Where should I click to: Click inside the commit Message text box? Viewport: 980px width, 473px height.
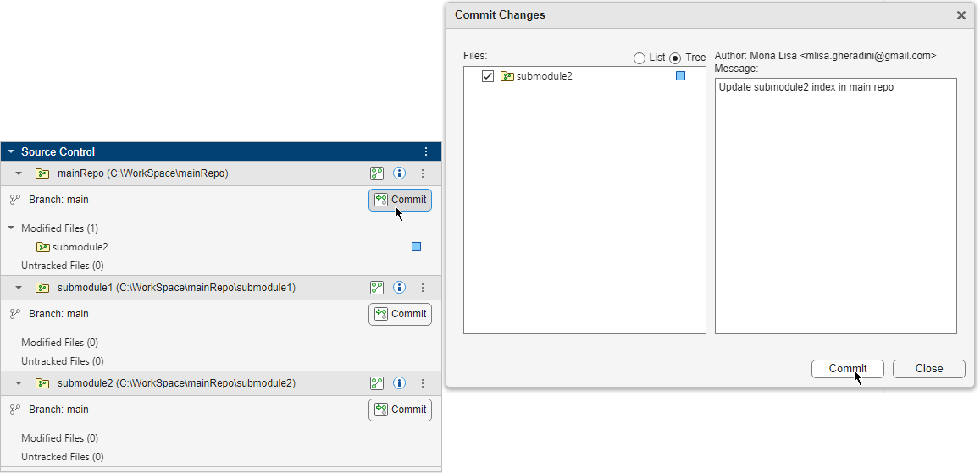tap(835, 212)
